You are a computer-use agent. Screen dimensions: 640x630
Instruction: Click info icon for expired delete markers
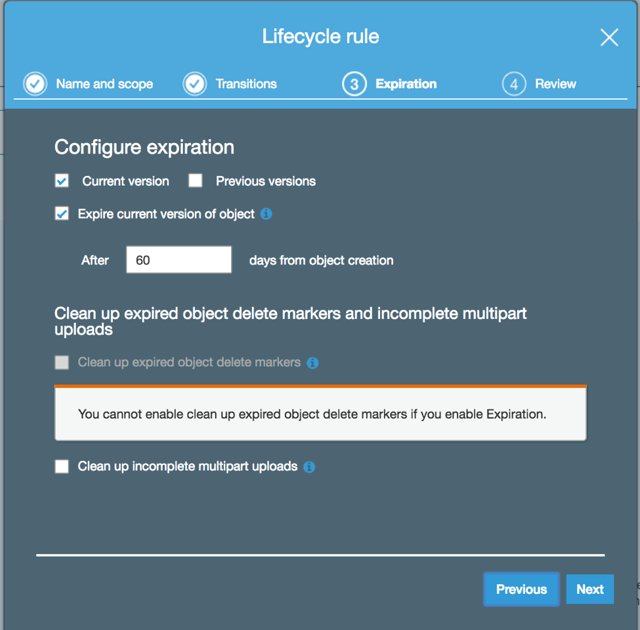pyautogui.click(x=312, y=363)
